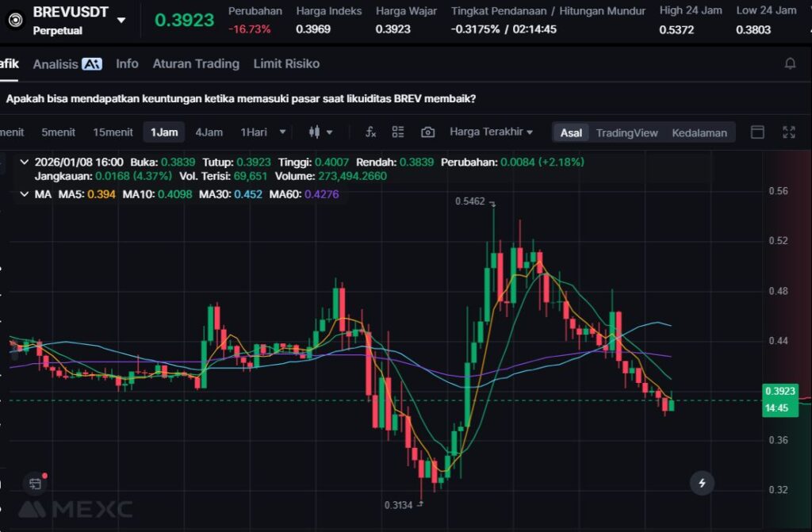Screen dimensions: 812x532
Task: Select the 15menit timeframe
Action: pos(113,132)
